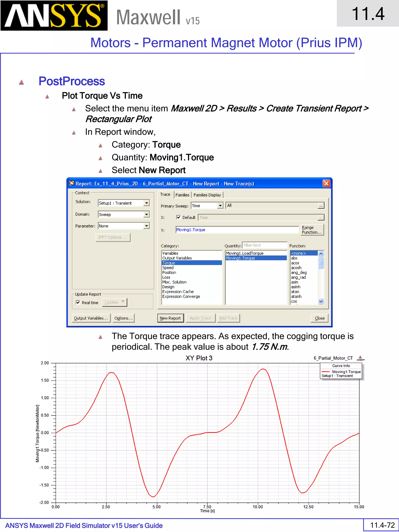This screenshot has height=532, width=399.
Task: Click the disabled ellipsis button beside X Time
Action: click(321, 218)
